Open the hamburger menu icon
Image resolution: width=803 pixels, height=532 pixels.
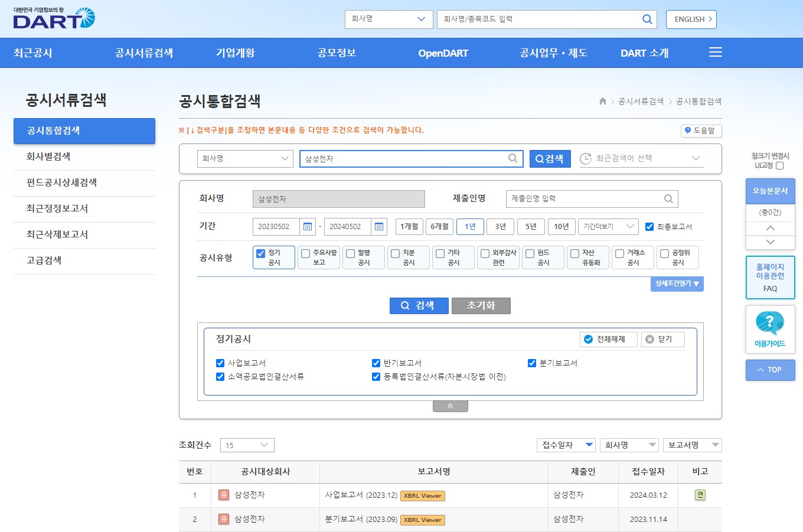coord(716,52)
